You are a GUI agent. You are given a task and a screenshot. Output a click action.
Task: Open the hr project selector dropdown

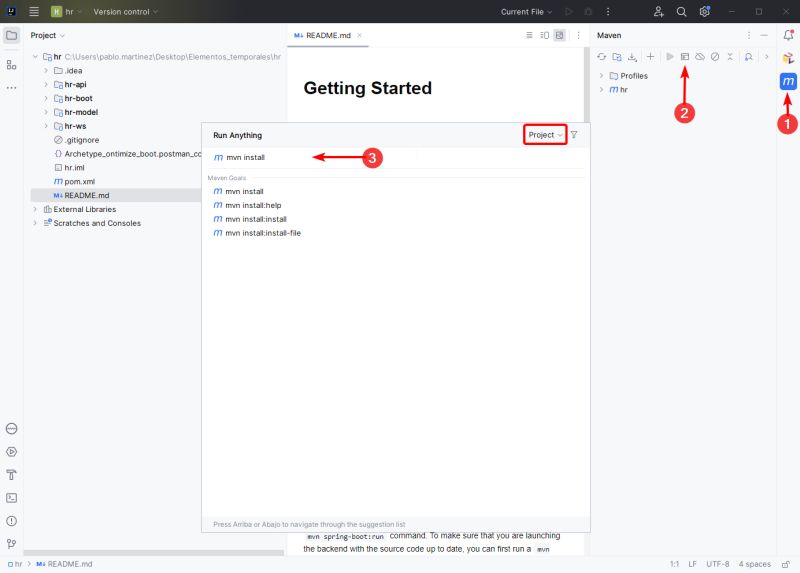pos(67,11)
